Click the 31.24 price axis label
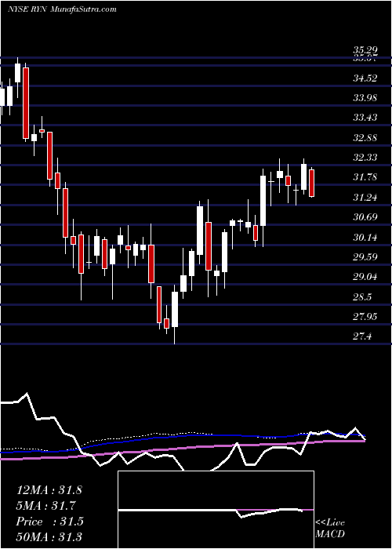The width and height of the screenshot is (392, 549). (x=365, y=198)
